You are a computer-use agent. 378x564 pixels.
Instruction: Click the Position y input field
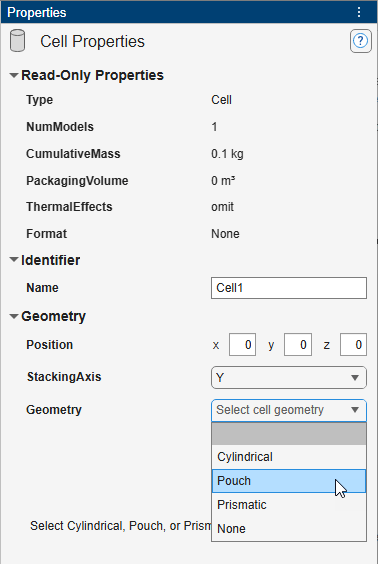tap(298, 345)
